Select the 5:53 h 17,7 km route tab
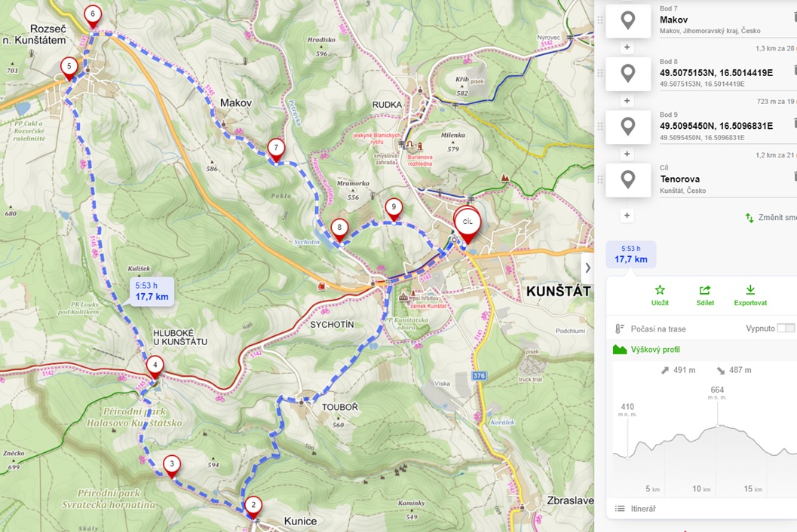797x532 pixels. (631, 255)
